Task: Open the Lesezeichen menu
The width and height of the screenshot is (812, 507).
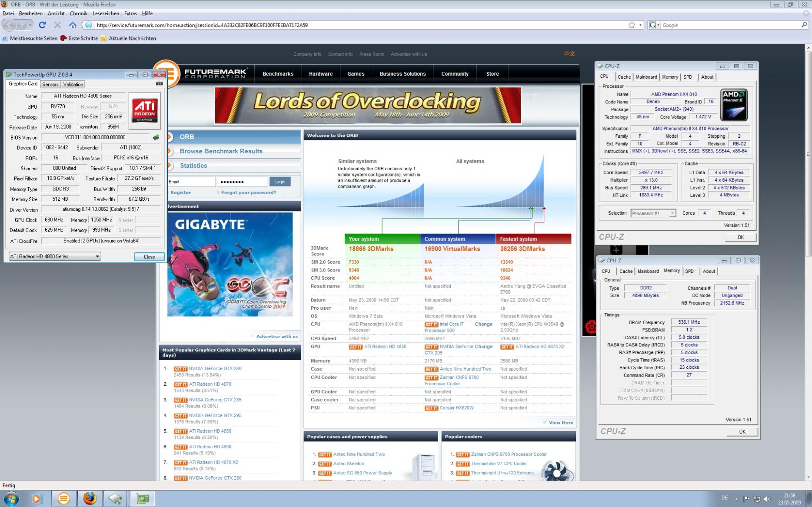Action: [106, 13]
